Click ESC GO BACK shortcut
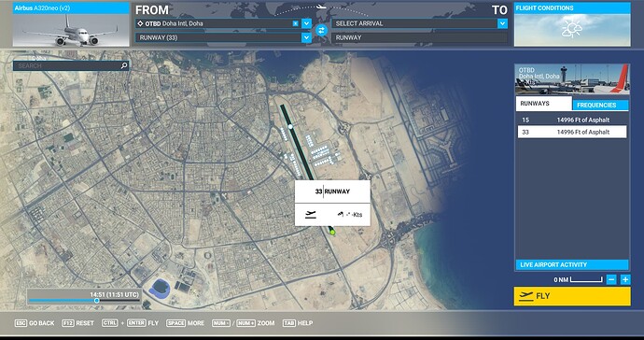The height and width of the screenshot is (340, 644). pos(35,323)
